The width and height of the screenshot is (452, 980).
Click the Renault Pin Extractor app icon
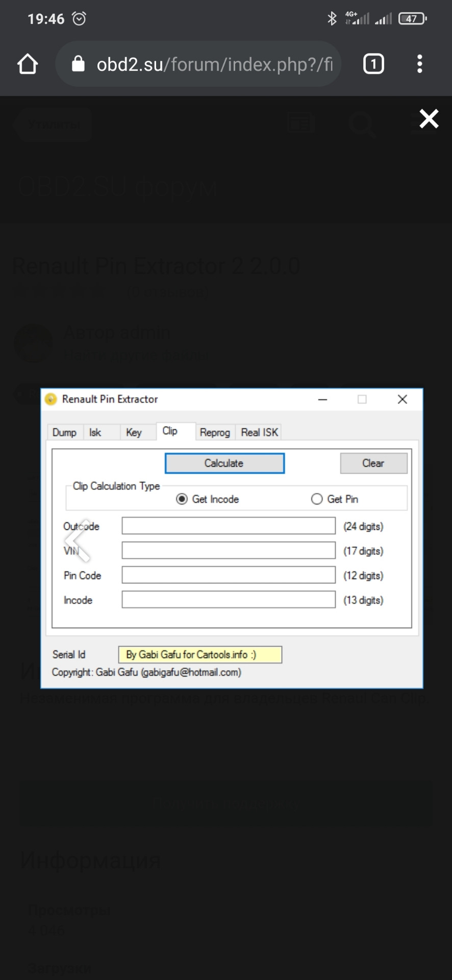coord(51,399)
